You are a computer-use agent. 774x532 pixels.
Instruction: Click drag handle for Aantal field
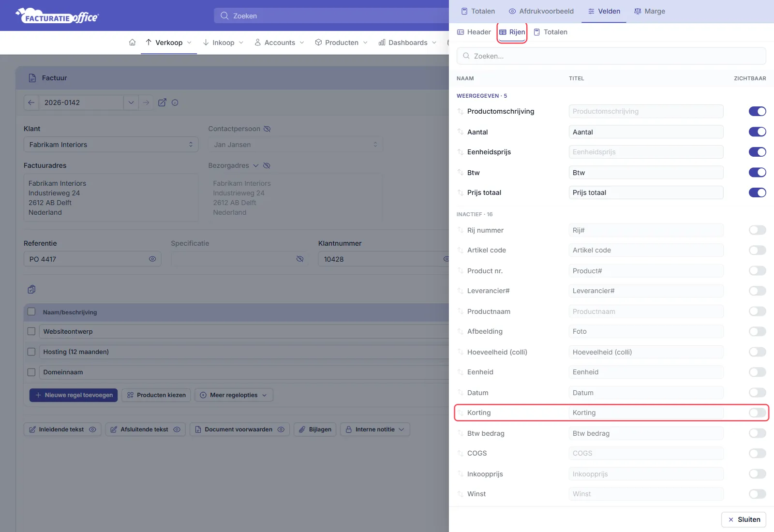pos(461,132)
